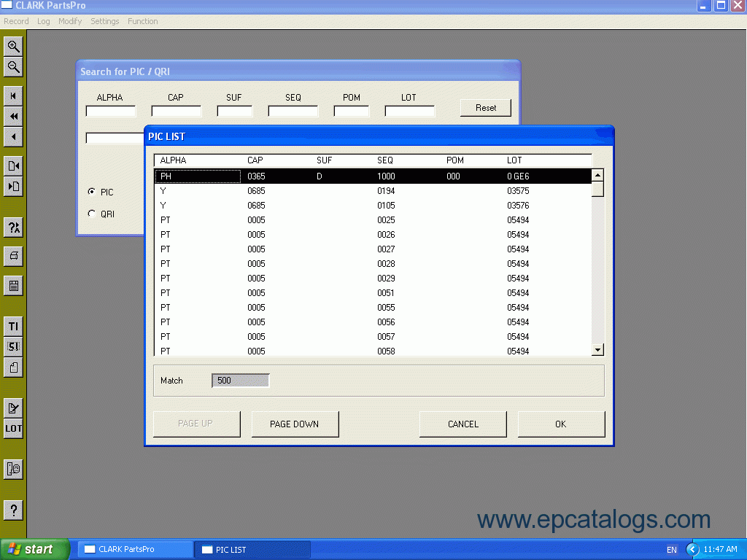
Task: Click the CANCEL button
Action: [462, 424]
